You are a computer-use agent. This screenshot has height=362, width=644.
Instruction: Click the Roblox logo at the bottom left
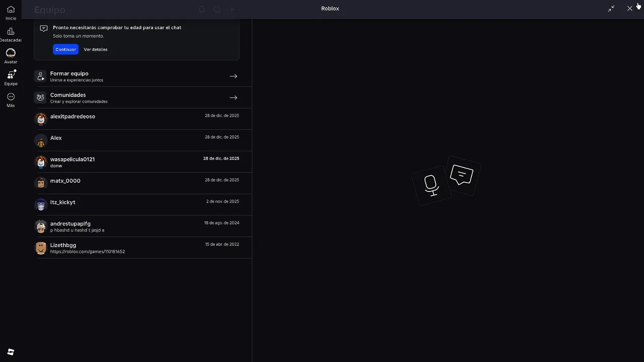(x=11, y=352)
